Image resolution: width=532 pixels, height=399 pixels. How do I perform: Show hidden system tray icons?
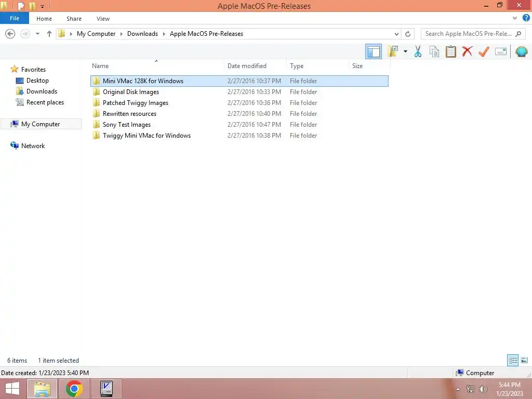point(458,389)
